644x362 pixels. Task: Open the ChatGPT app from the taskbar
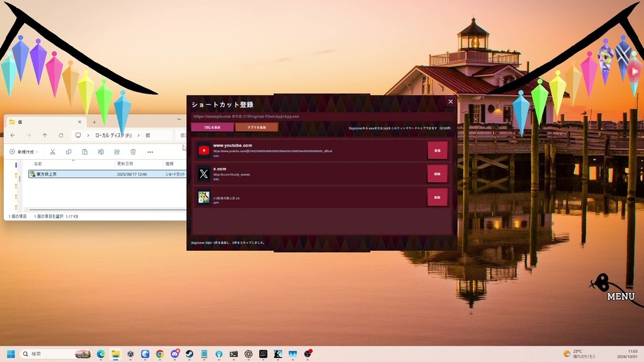[248, 354]
